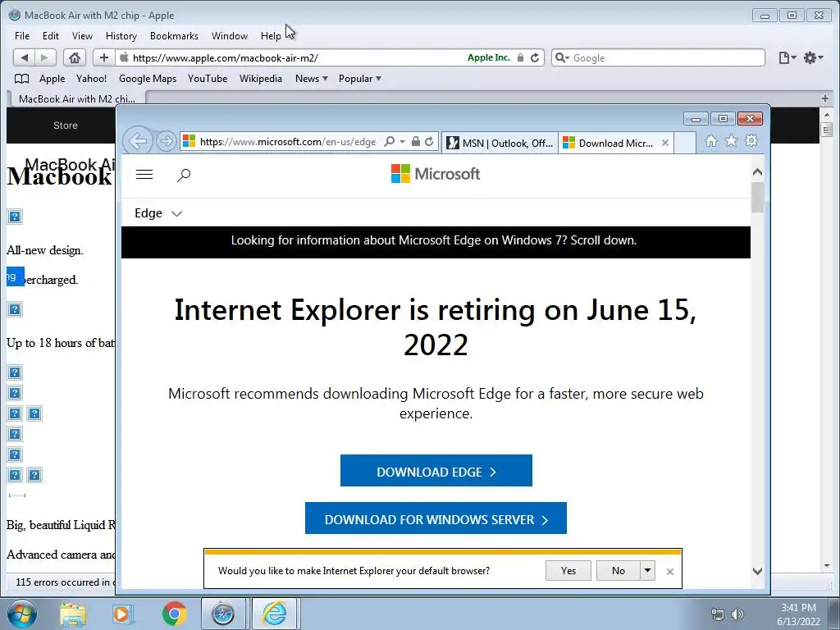Answer Yes to default browser prompt
Screen dimensions: 840x630
(568, 571)
